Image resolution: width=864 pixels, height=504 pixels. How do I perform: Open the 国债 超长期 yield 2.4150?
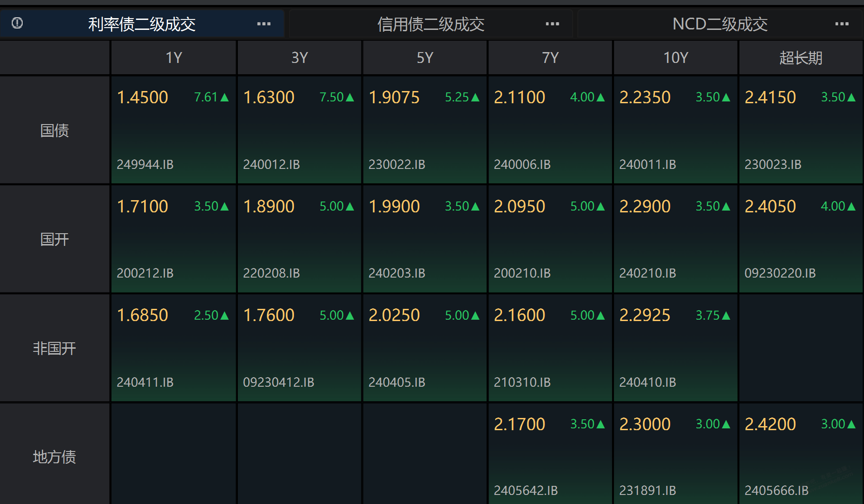[770, 97]
